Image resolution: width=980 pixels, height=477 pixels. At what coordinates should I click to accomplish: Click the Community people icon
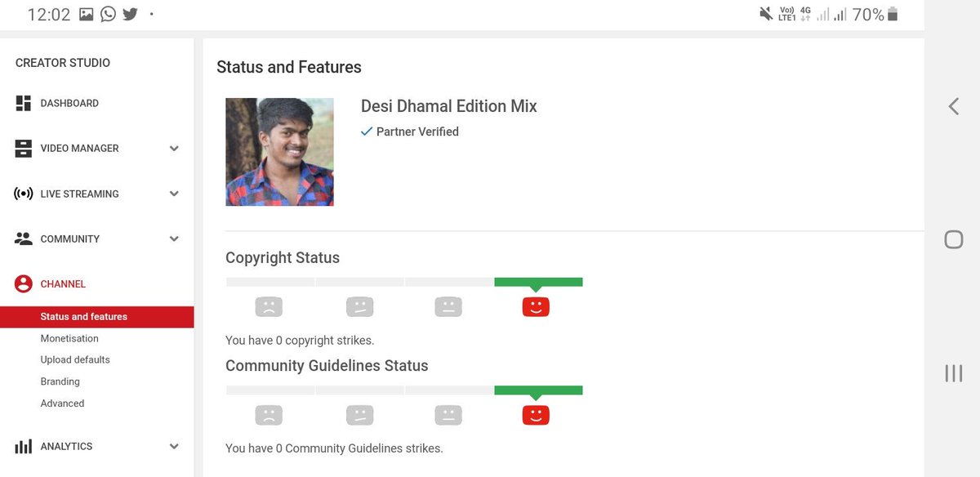pyautogui.click(x=23, y=238)
